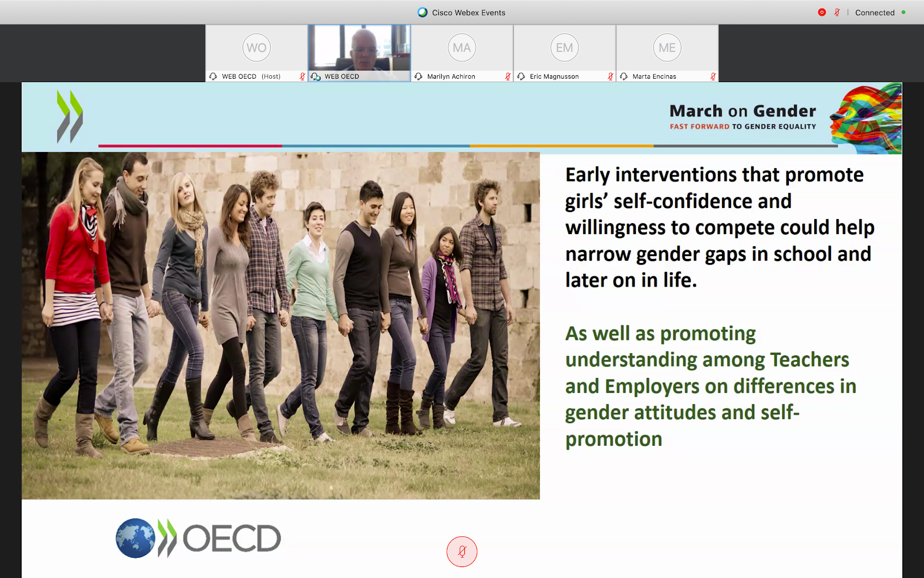Image resolution: width=924 pixels, height=578 pixels.
Task: Click the green double-chevron OECD mark in slide header
Action: point(70,116)
